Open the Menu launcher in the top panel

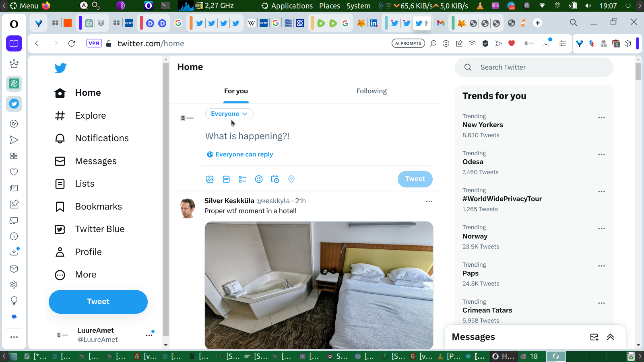pos(24,6)
